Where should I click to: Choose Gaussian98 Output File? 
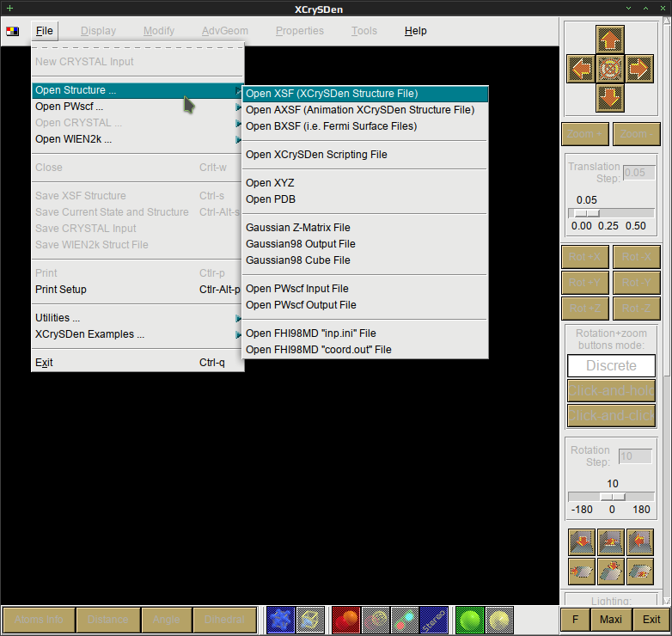[x=365, y=243]
